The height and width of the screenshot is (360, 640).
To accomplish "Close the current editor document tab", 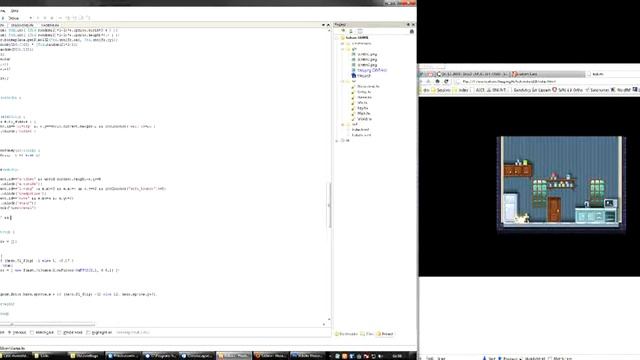I will 328,25.
